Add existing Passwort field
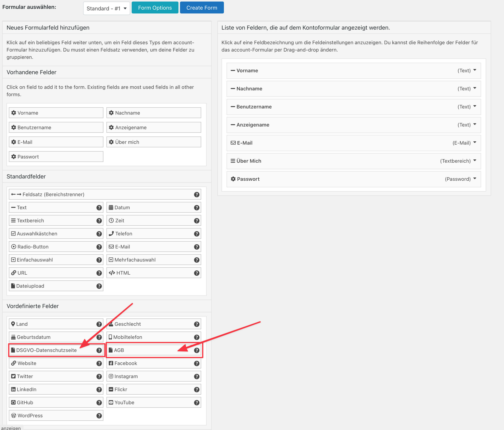Viewport: 504px width, 430px height. pos(56,157)
